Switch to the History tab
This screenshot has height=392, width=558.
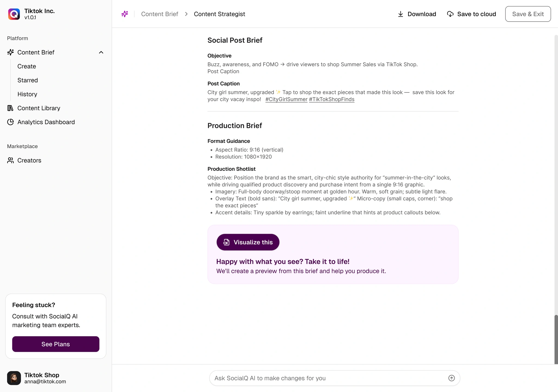[x=27, y=94]
